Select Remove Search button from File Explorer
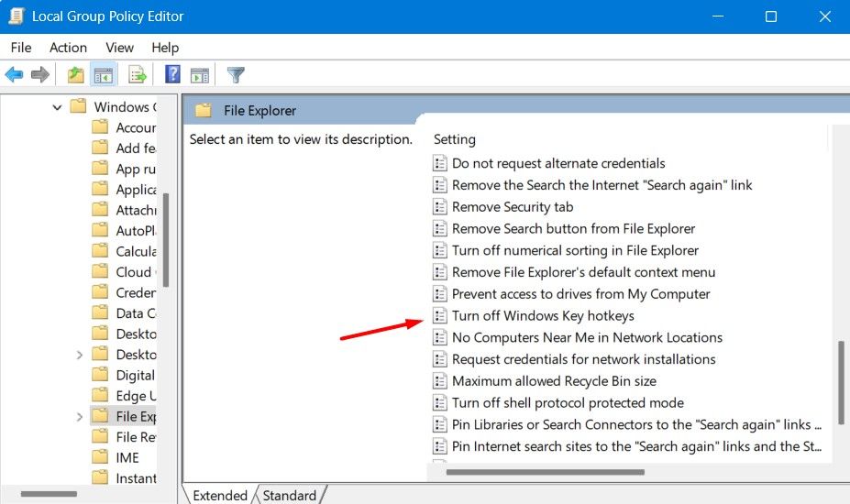Image resolution: width=850 pixels, height=504 pixels. point(573,229)
